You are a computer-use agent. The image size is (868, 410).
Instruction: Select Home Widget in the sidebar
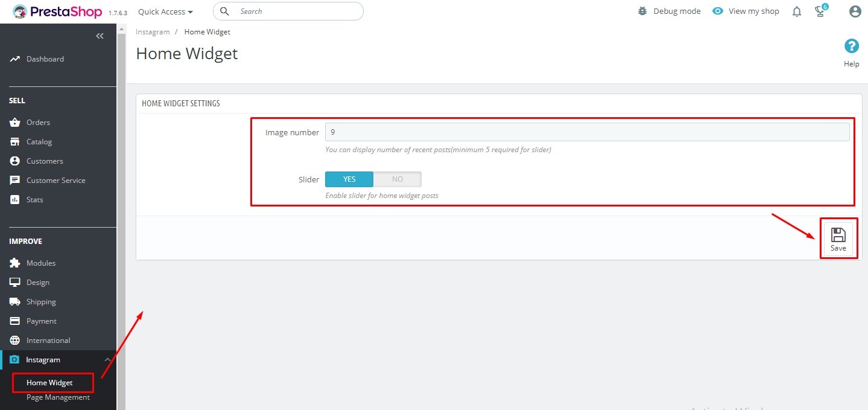(49, 383)
